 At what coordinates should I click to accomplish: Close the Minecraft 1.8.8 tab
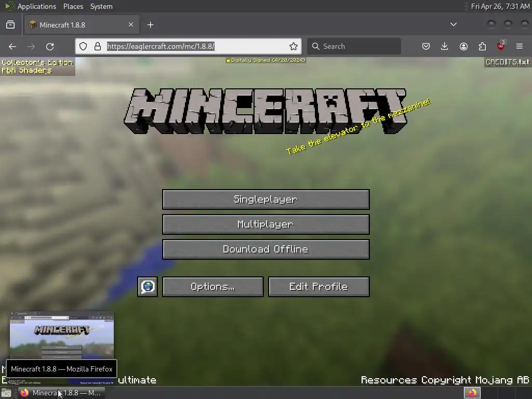pos(131,24)
